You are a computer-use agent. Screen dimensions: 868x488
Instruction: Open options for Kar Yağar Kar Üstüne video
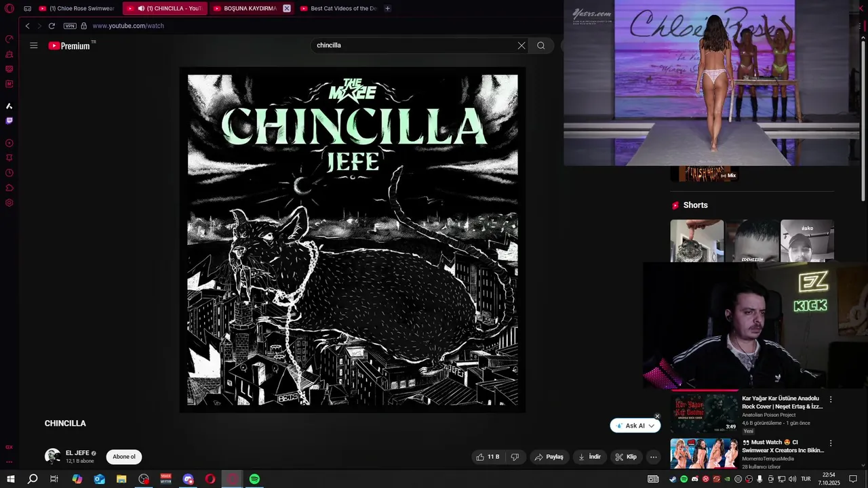[831, 400]
